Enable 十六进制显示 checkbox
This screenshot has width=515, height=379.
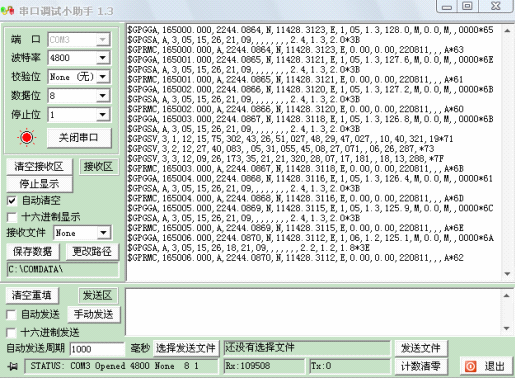(x=12, y=217)
